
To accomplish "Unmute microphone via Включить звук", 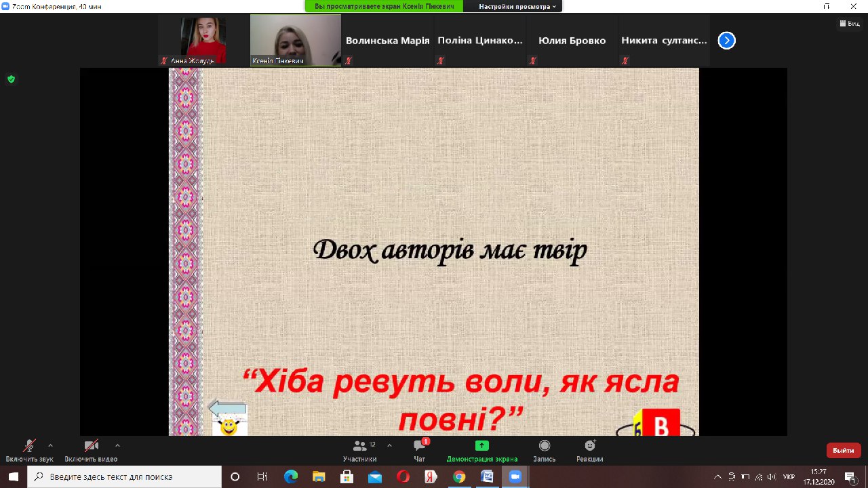I will (x=29, y=447).
